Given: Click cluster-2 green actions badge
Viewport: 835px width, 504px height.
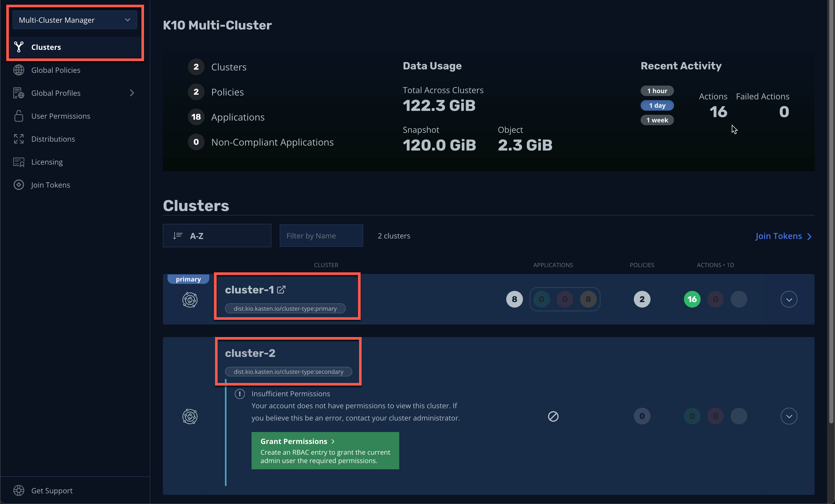Looking at the screenshot, I should tap(692, 416).
